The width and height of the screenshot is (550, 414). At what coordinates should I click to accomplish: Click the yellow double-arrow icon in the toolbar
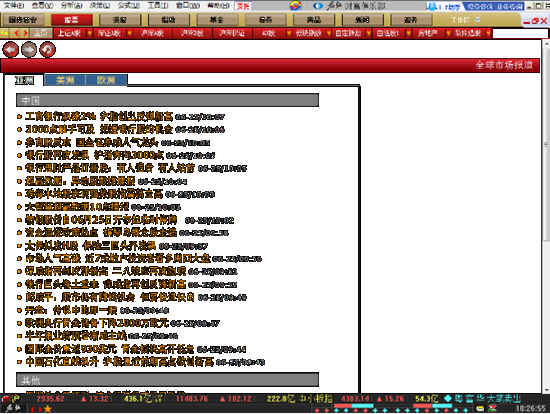pos(5,33)
